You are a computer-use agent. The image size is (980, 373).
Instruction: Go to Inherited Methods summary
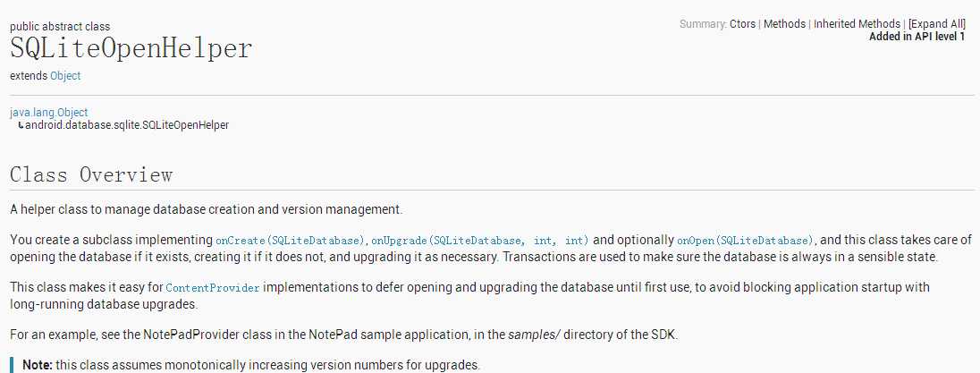pyautogui.click(x=857, y=24)
